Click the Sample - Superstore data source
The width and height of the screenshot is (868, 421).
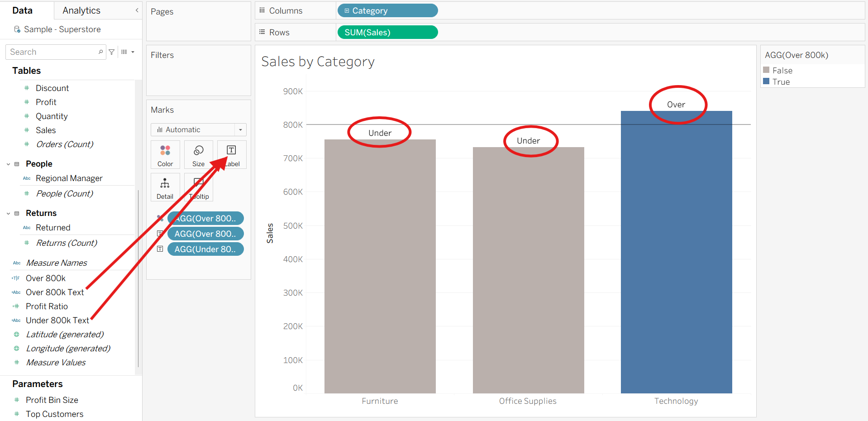point(62,29)
